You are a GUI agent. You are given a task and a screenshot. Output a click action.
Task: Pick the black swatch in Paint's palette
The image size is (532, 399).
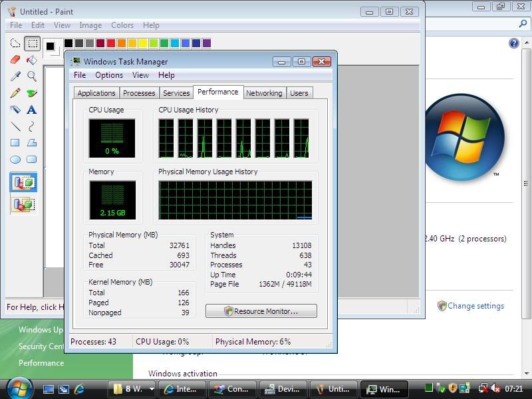coord(68,43)
